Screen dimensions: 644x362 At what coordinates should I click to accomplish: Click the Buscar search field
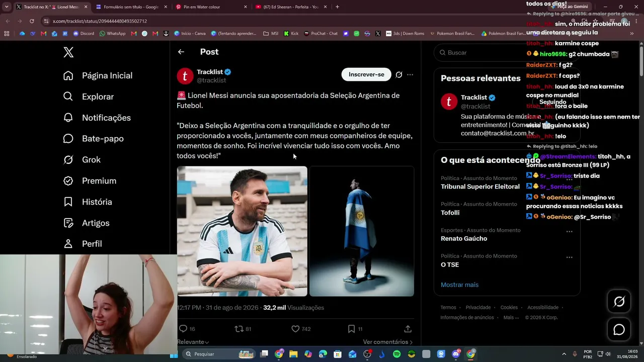pyautogui.click(x=507, y=52)
